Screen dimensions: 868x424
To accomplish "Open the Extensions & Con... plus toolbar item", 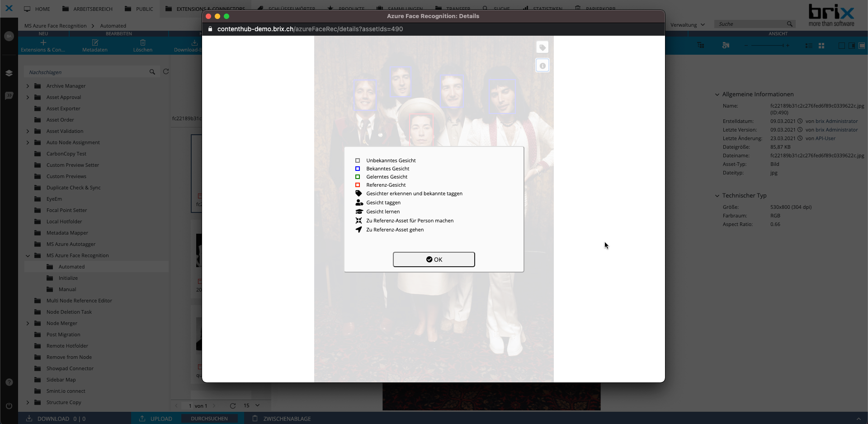I will pos(43,46).
